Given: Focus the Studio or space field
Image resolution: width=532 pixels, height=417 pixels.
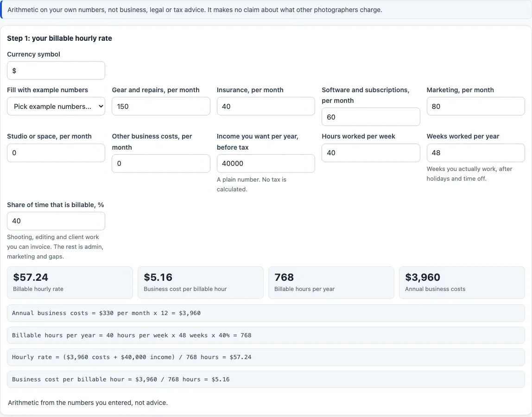Looking at the screenshot, I should click(x=56, y=153).
